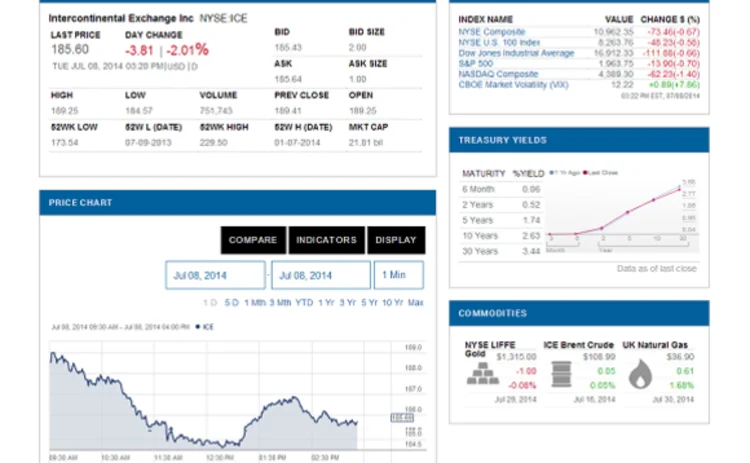The height and width of the screenshot is (463, 750).
Task: Click the current price marker on the chart axis
Action: click(x=402, y=418)
